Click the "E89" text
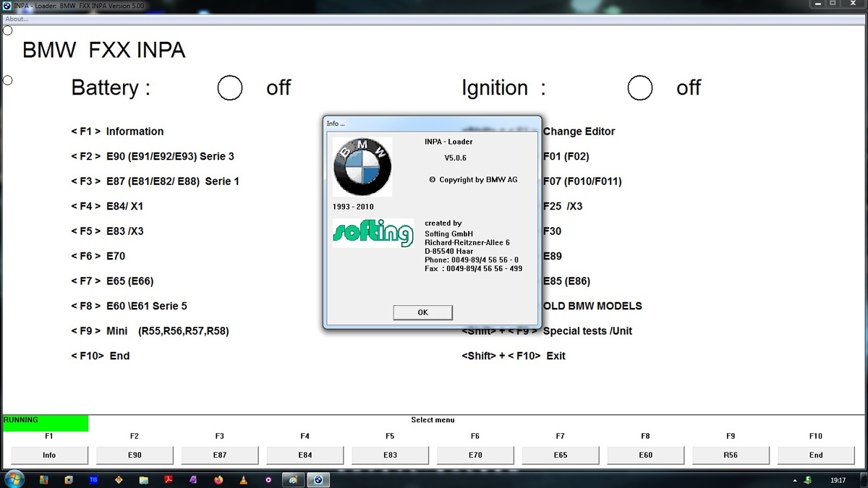The height and width of the screenshot is (488, 868). click(552, 256)
